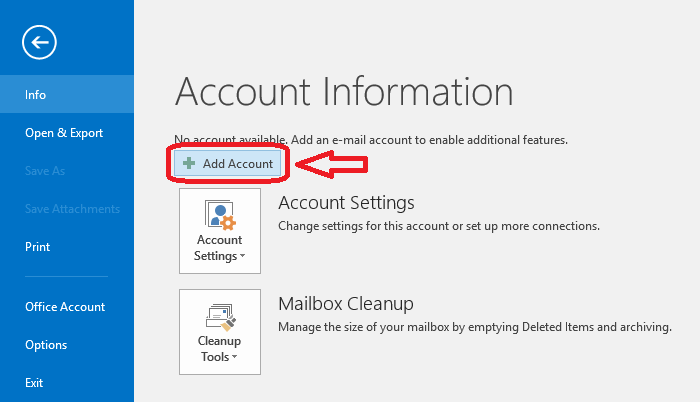This screenshot has width=700, height=402.
Task: Click the green plus icon on Add Account
Action: pyautogui.click(x=189, y=163)
